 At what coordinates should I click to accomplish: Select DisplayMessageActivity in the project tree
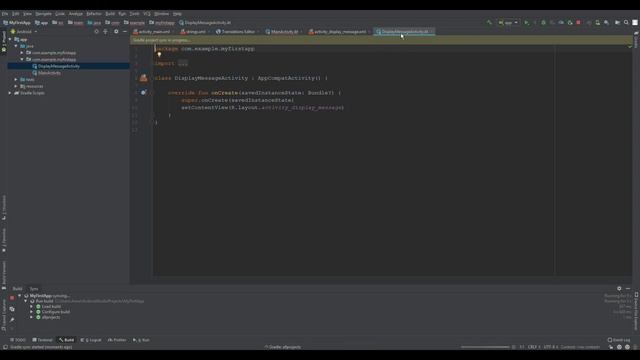pos(59,66)
